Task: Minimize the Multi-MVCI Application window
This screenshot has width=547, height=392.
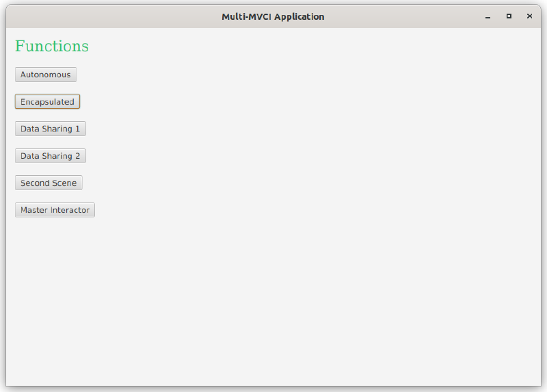Action: [488, 16]
